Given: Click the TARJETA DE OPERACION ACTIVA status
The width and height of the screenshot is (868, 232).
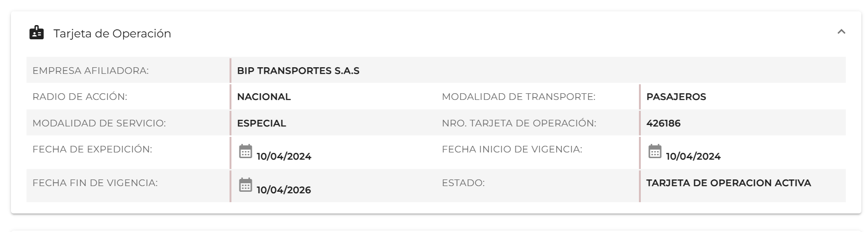Looking at the screenshot, I should pos(728,183).
